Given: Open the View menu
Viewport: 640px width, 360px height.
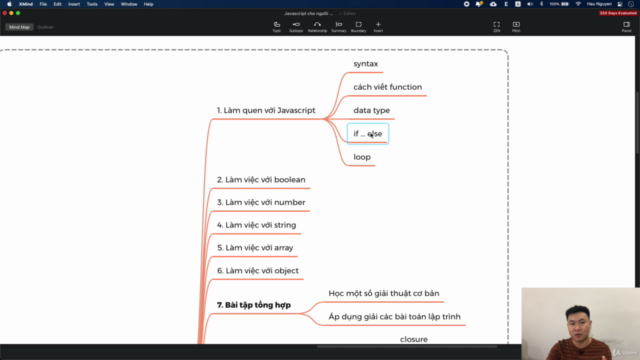Looking at the screenshot, I should [x=109, y=4].
